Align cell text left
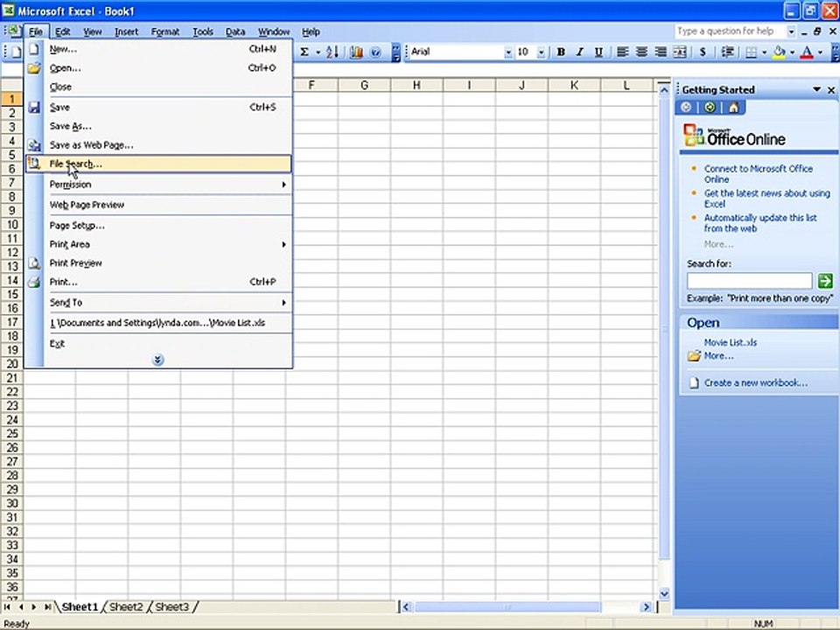 [622, 52]
